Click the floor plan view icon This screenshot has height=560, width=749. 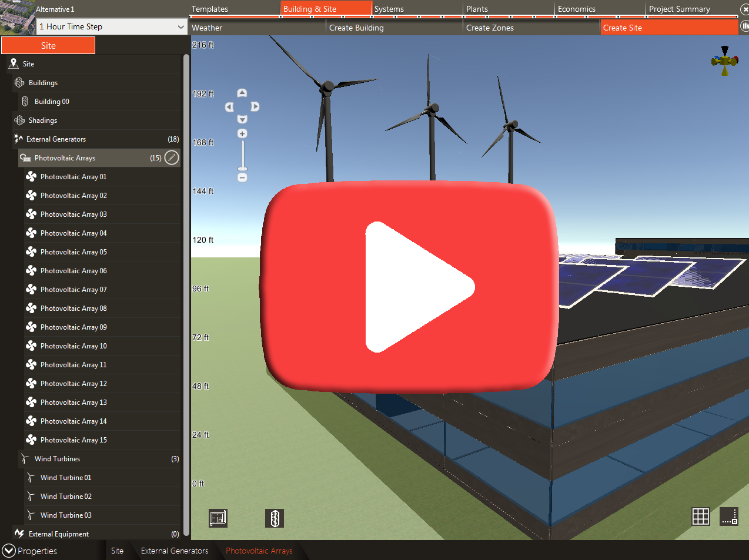tap(218, 518)
